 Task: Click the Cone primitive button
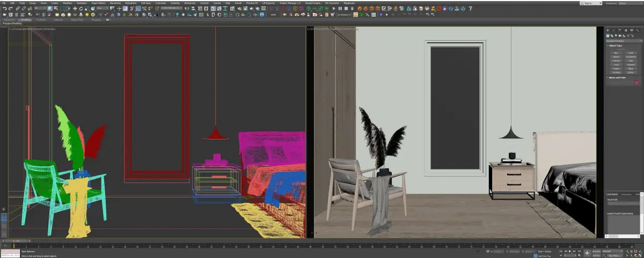click(631, 53)
